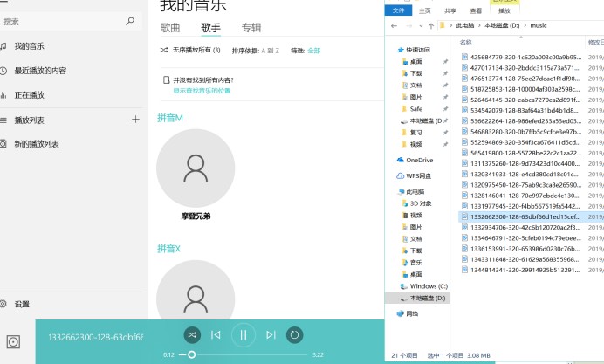Screen dimensions: 604x364
Task: Select 网络 in the navigation pane
Action: tap(412, 314)
